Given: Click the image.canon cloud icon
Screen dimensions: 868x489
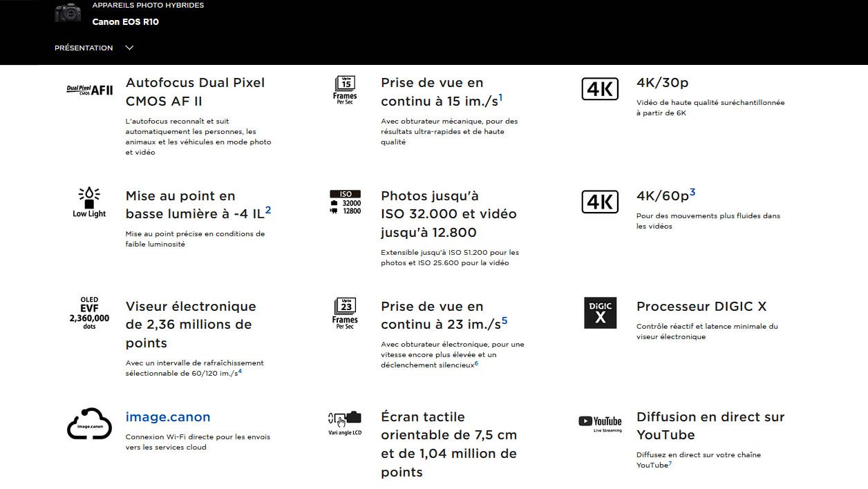Looking at the screenshot, I should click(89, 423).
